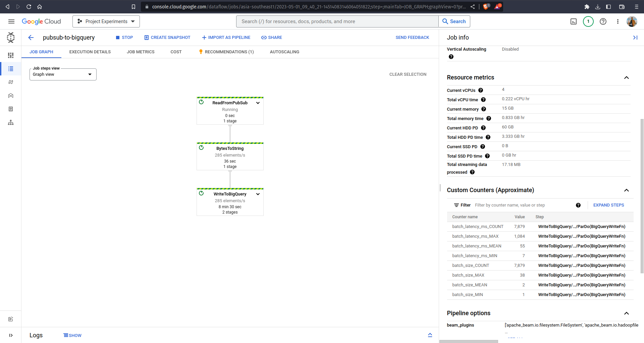Expand logs panel with the up arrow

click(430, 335)
